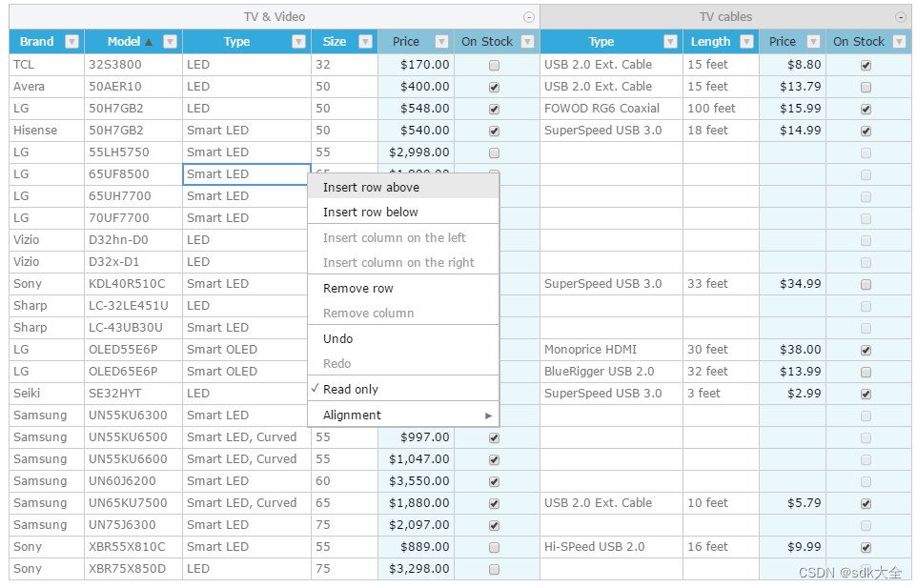Expand the Alignment submenu

point(400,416)
